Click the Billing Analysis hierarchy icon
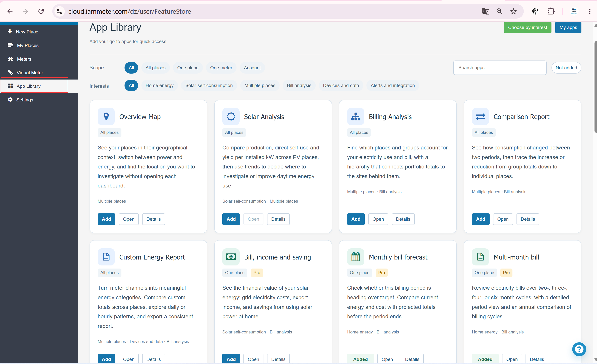This screenshot has width=597, height=364. pos(356,116)
